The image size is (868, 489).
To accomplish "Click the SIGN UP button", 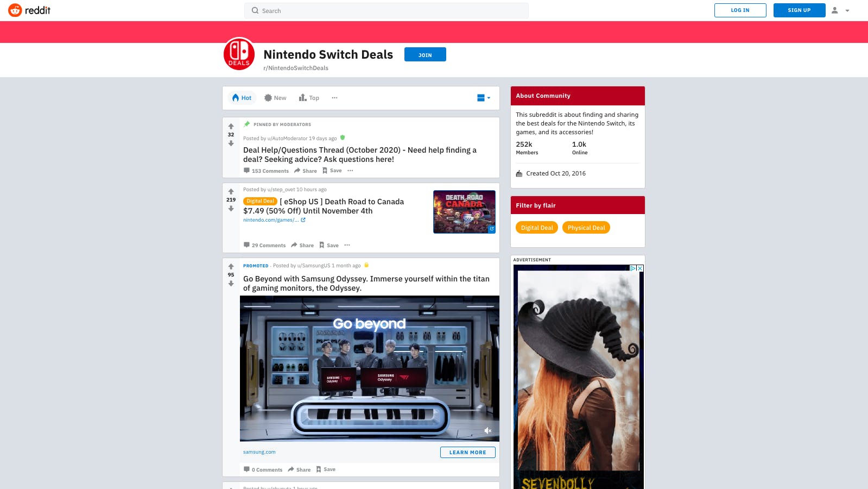I will click(x=799, y=10).
